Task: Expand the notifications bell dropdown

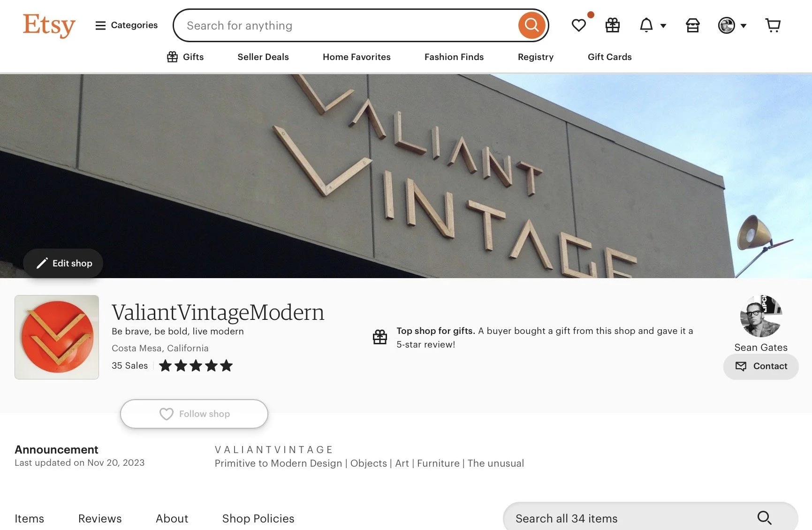Action: (653, 25)
